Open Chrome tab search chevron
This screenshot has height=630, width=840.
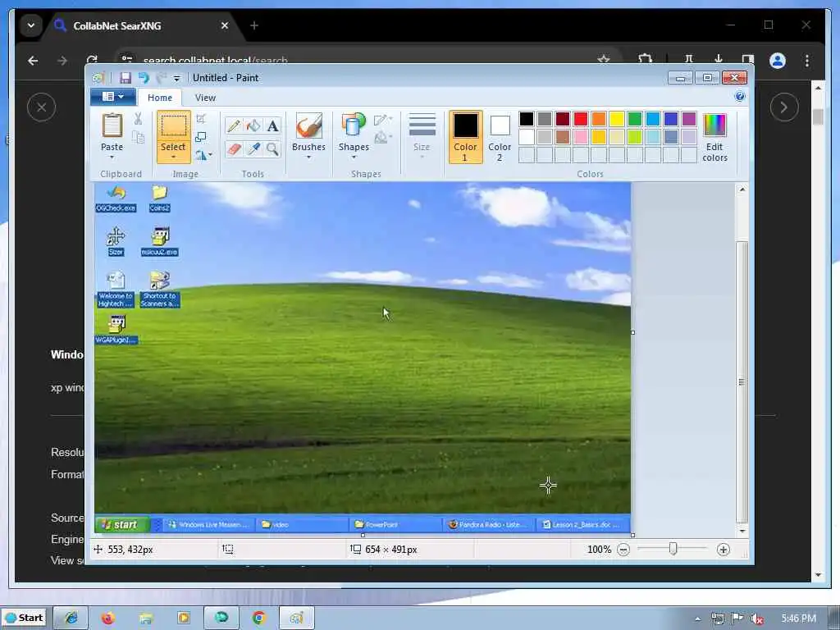(31, 25)
